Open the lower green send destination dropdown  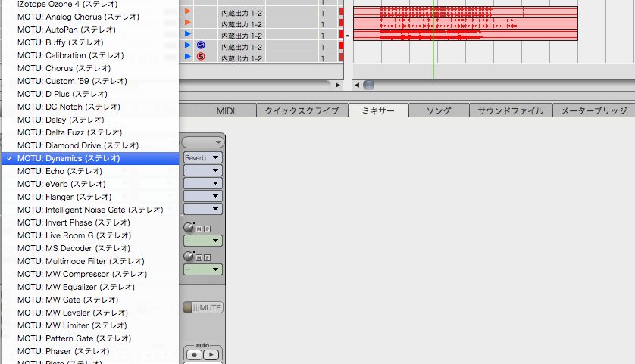coord(203,269)
